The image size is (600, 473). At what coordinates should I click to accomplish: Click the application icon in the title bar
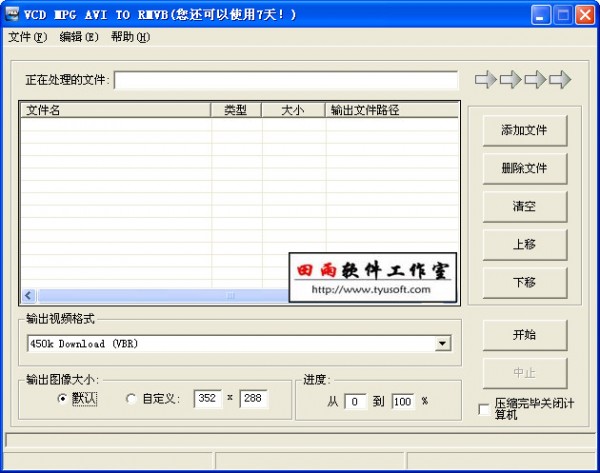pos(12,15)
